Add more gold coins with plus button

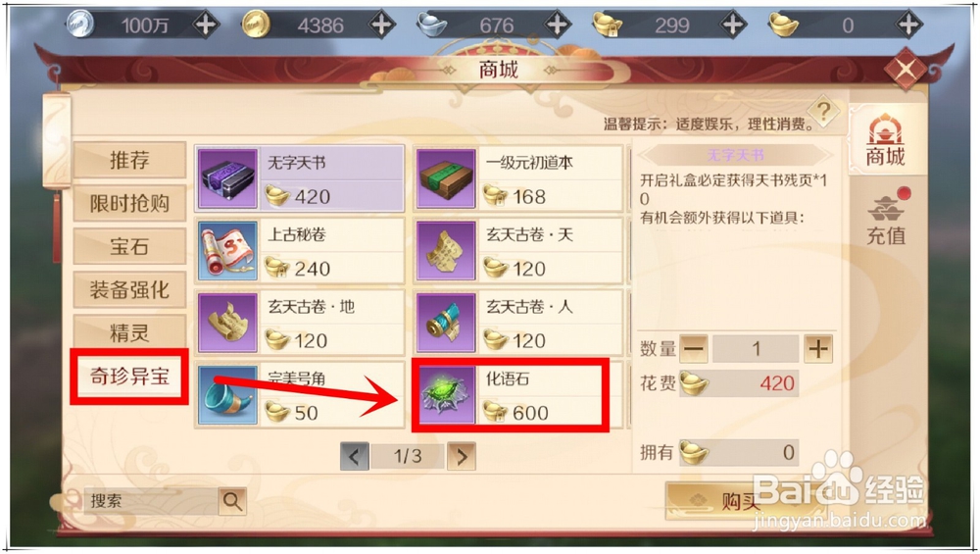pyautogui.click(x=381, y=25)
